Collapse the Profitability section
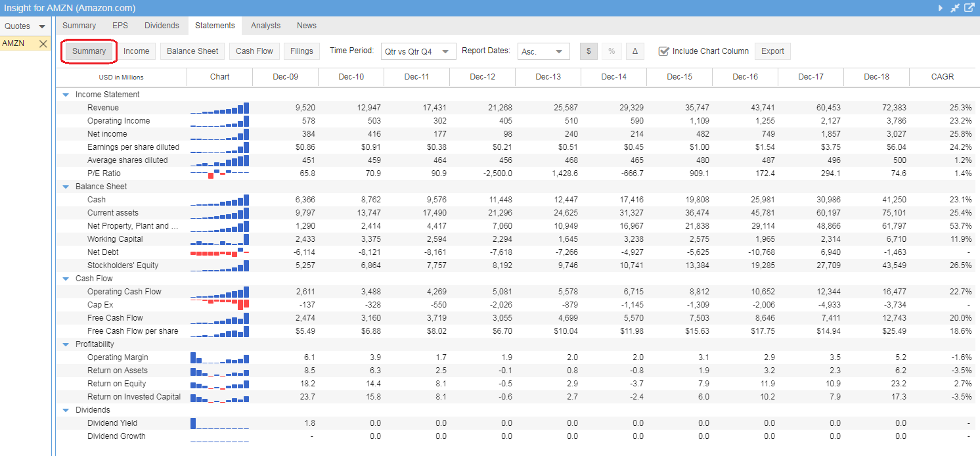980x456 pixels. [x=66, y=344]
